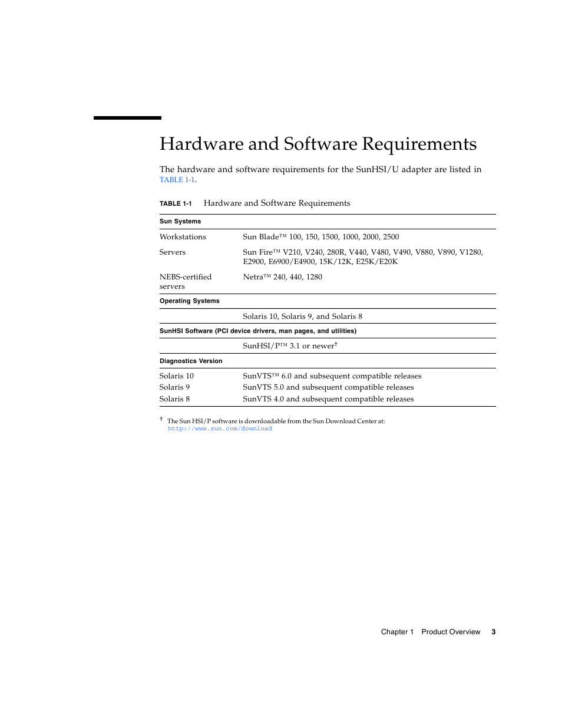Click the page number 3 in footer
The width and height of the screenshot is (562, 728).
(494, 632)
